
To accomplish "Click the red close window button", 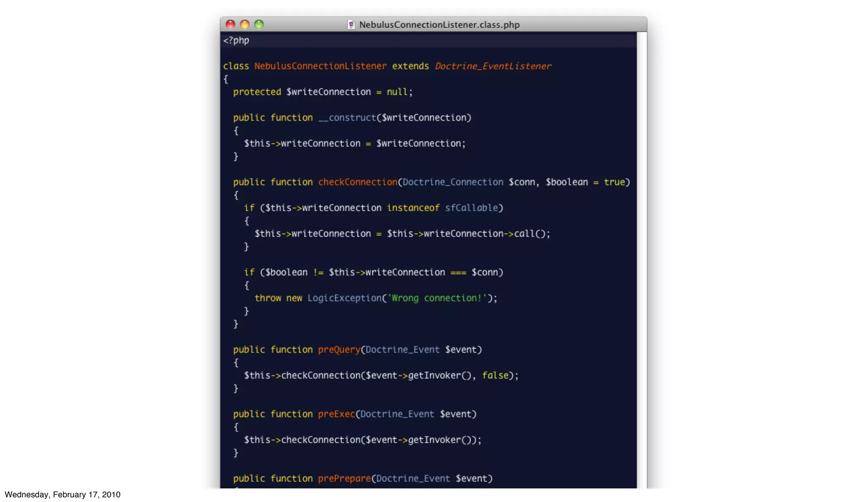I will pos(230,25).
